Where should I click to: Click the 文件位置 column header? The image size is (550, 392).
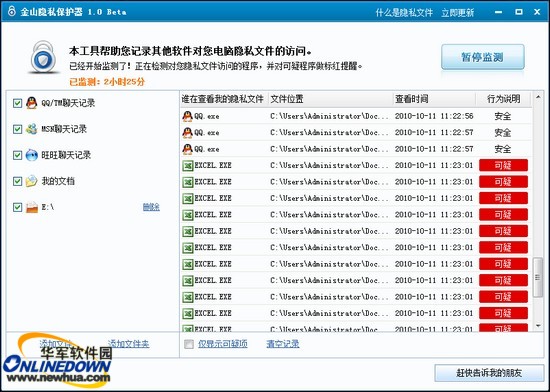click(330, 99)
